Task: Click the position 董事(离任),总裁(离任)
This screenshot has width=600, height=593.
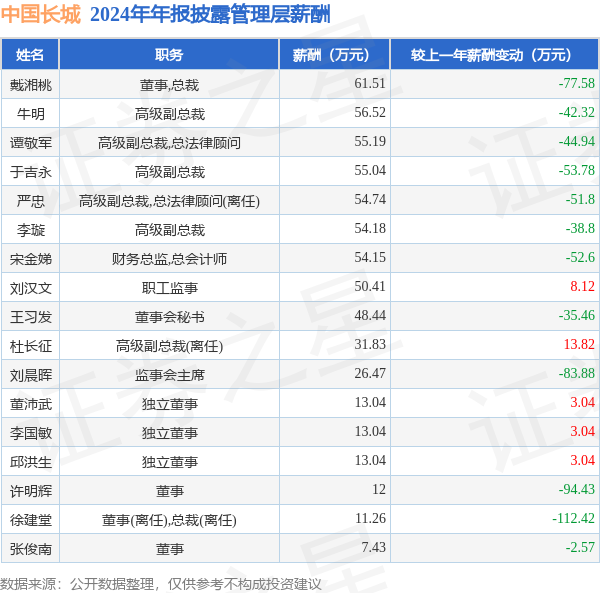Action: (x=169, y=521)
